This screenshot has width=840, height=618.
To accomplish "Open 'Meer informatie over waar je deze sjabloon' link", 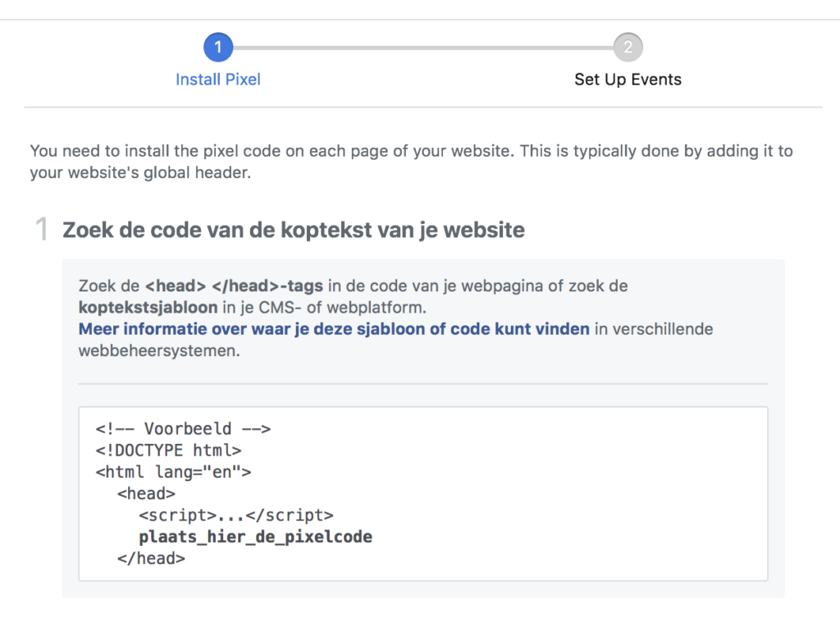I will click(x=334, y=328).
